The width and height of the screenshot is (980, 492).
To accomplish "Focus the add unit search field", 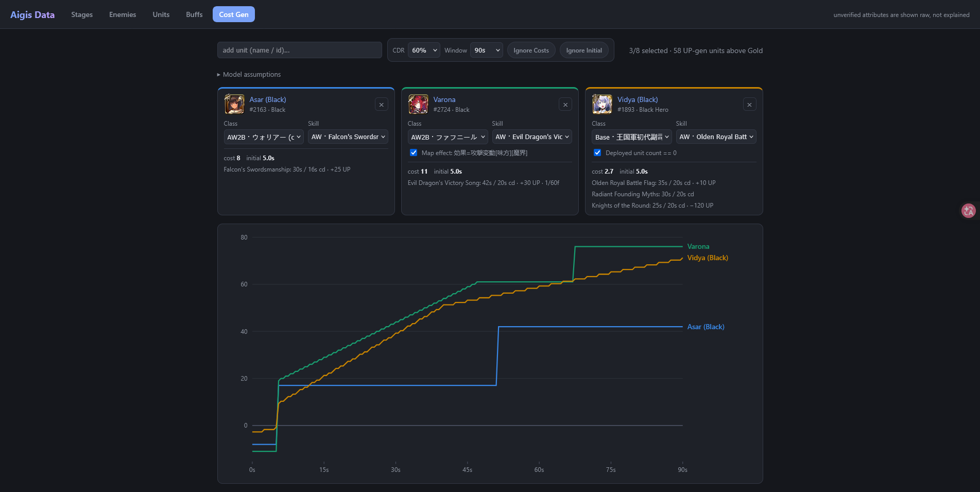I will coord(300,50).
